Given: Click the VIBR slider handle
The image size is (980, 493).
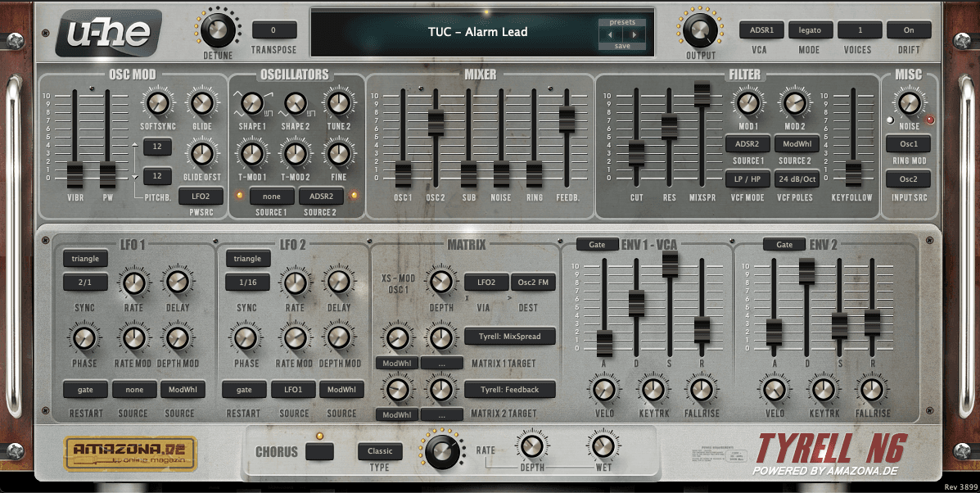Looking at the screenshot, I should tap(75, 175).
